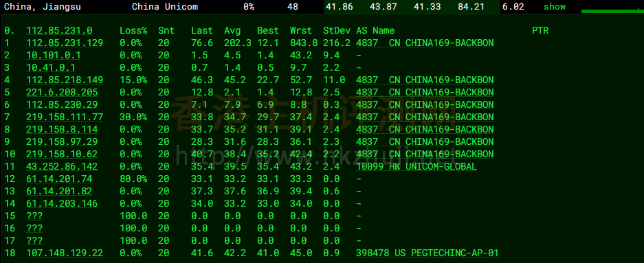This screenshot has height=263, width=644.
Task: Click hop 1 AS 4837 CHINA169-BACKBON link
Action: (425, 43)
